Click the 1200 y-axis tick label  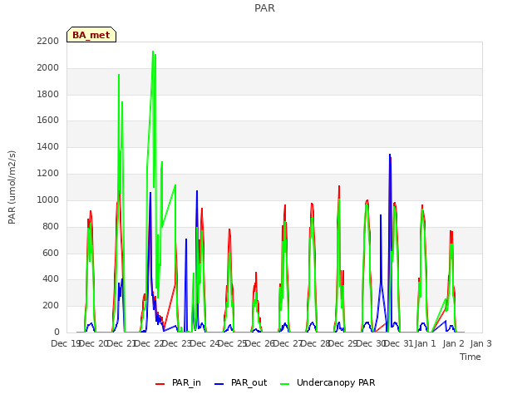(x=48, y=173)
